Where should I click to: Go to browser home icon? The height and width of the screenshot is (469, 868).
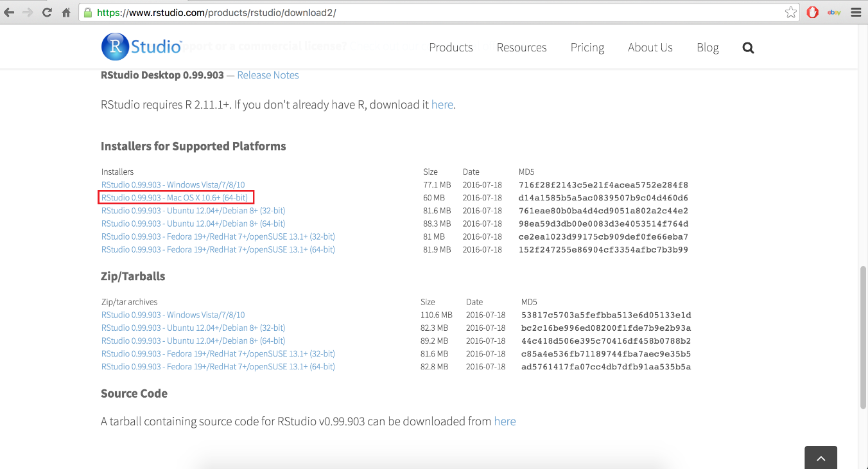point(66,12)
